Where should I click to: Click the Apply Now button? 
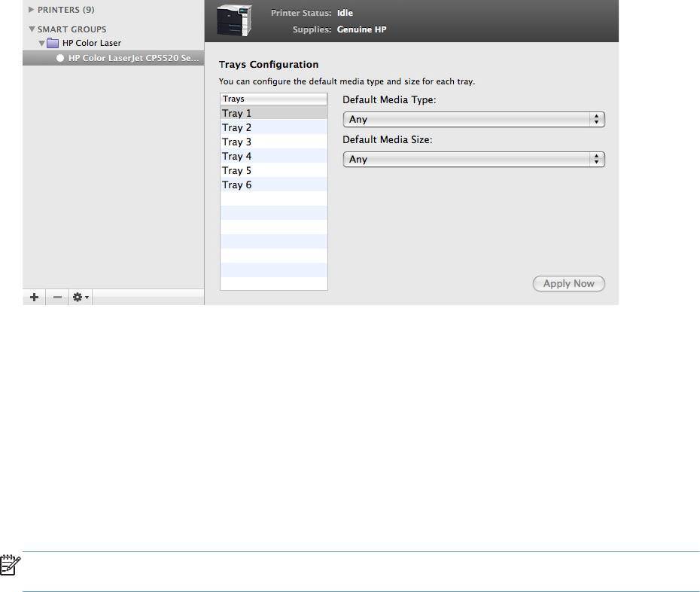(569, 284)
